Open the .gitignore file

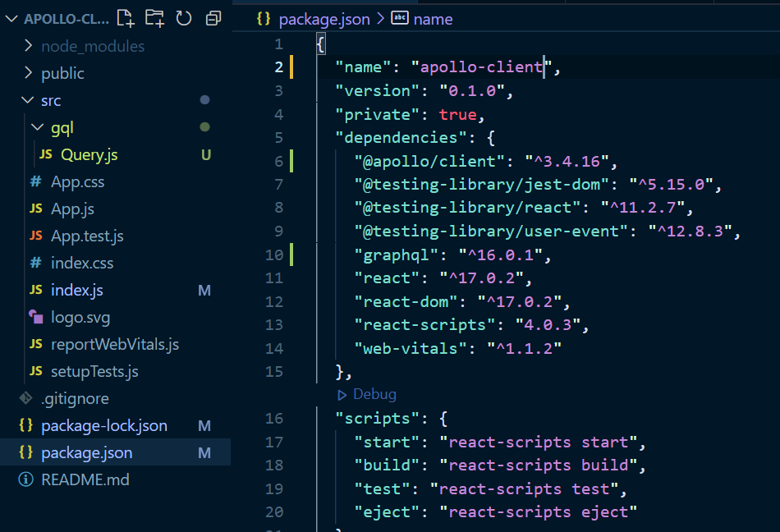click(75, 399)
